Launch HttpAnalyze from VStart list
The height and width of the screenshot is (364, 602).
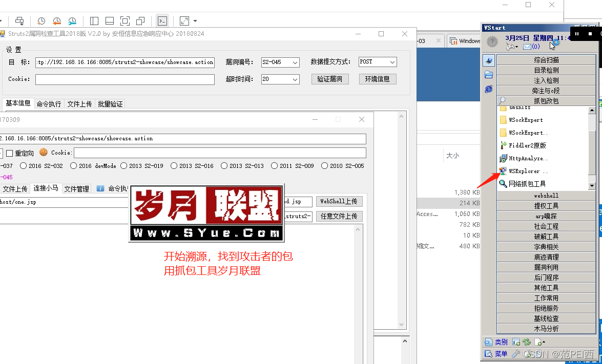[x=523, y=158]
